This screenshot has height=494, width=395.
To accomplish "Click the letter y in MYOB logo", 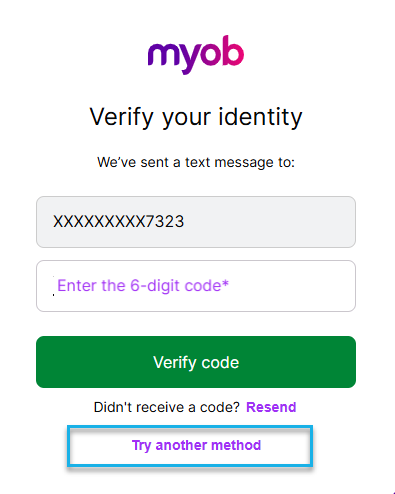I will pyautogui.click(x=188, y=59).
